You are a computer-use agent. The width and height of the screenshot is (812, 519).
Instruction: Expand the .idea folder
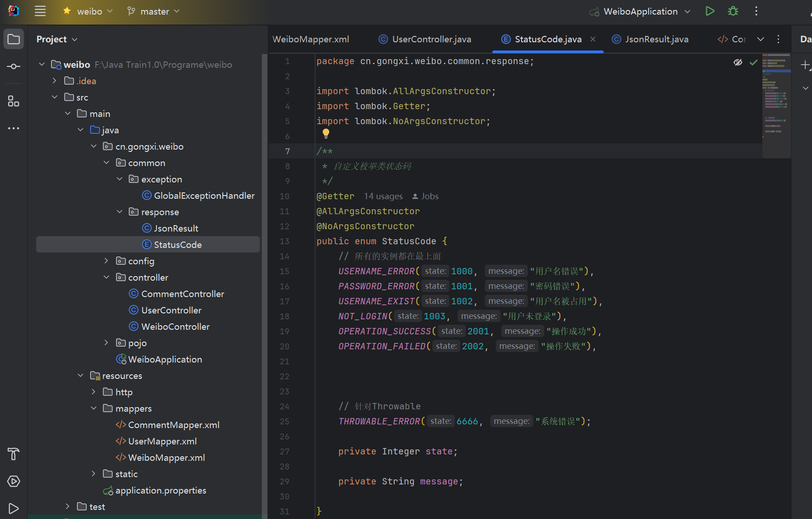55,81
